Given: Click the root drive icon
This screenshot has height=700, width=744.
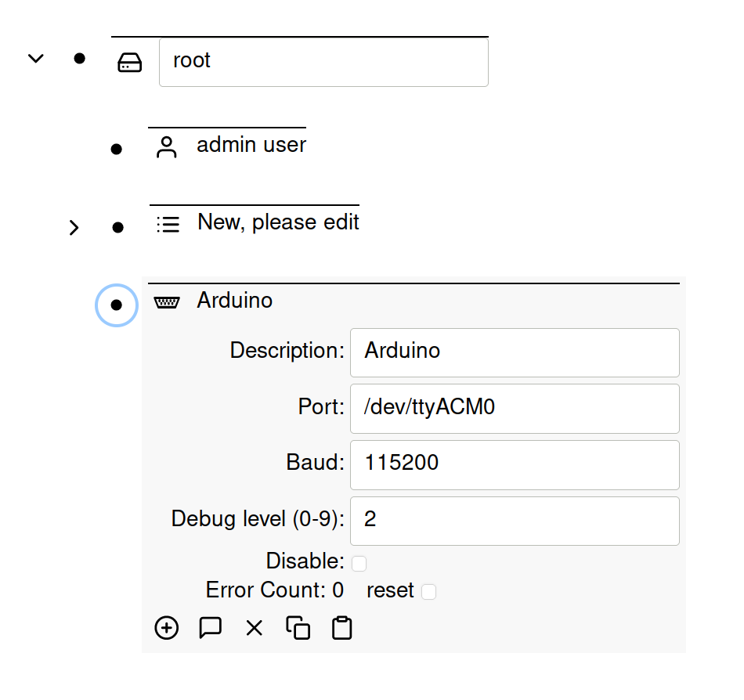Looking at the screenshot, I should [130, 63].
